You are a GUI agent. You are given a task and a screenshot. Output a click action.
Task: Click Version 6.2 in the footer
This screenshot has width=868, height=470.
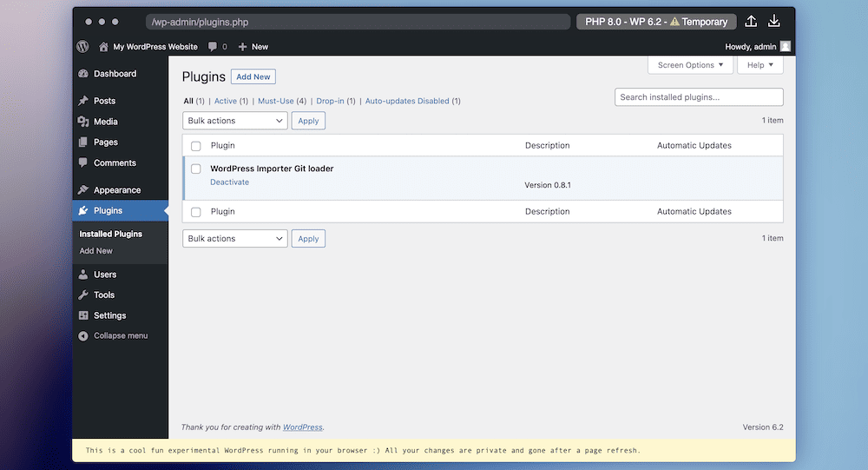click(x=763, y=427)
